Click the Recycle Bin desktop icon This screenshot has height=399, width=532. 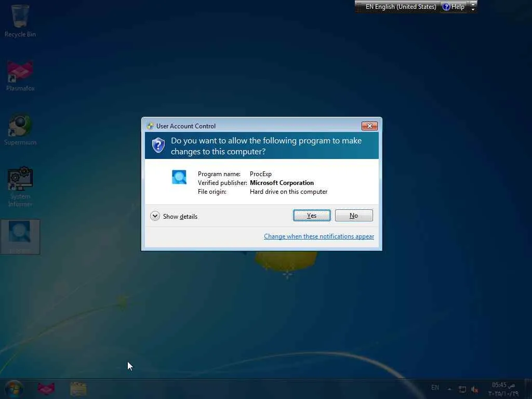point(20,20)
